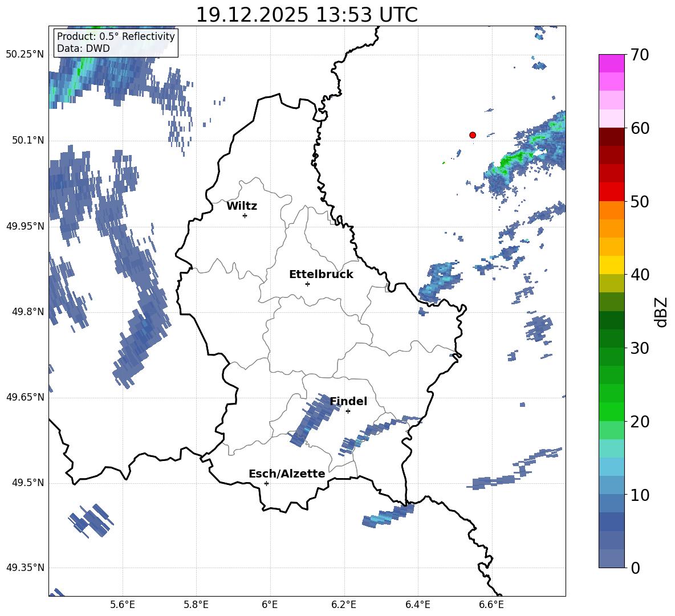Screen dimensions: 675x616
Task: Click the Wiltz station cross marker
Action: coord(245,215)
